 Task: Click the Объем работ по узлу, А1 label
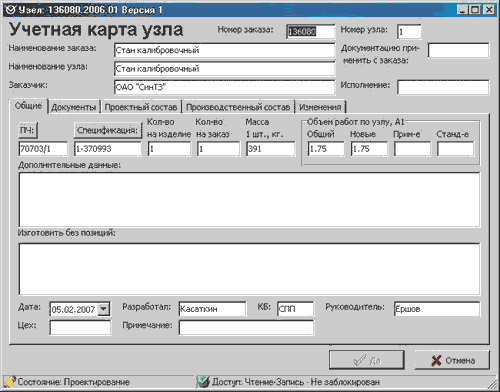click(x=355, y=122)
